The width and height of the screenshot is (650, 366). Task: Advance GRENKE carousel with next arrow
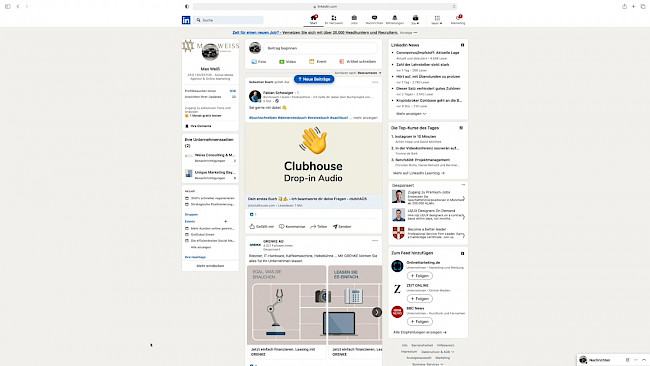pos(376,312)
